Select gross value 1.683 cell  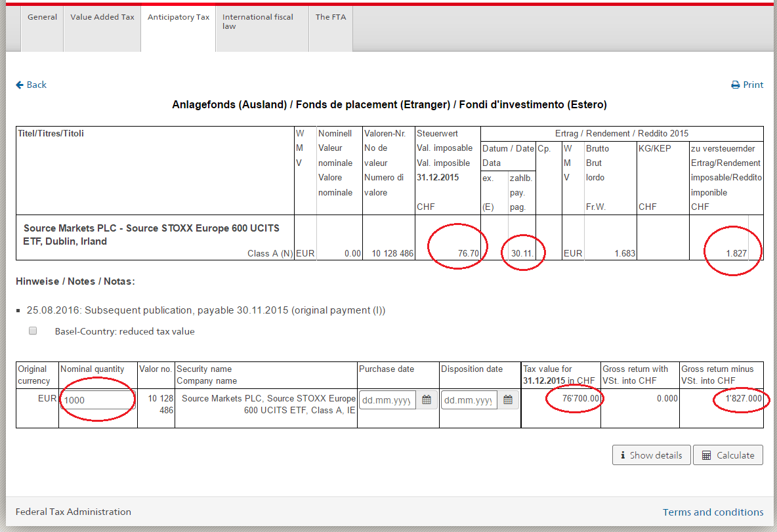pos(624,253)
